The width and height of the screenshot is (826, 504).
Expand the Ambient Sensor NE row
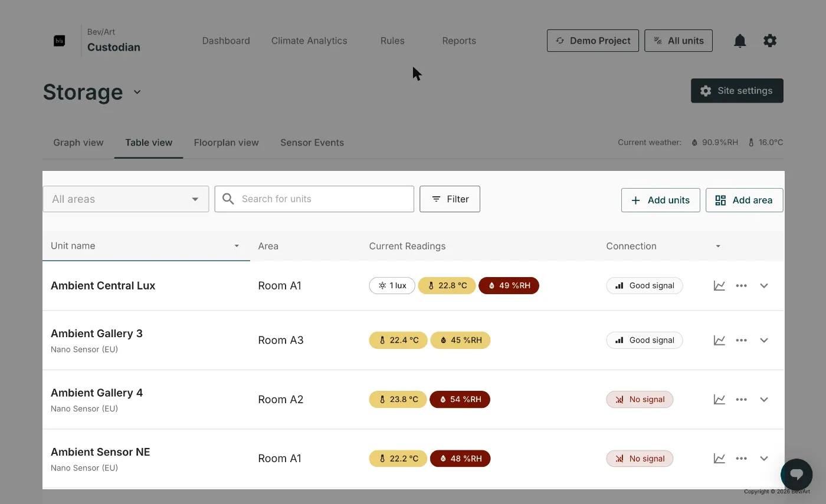coord(764,459)
